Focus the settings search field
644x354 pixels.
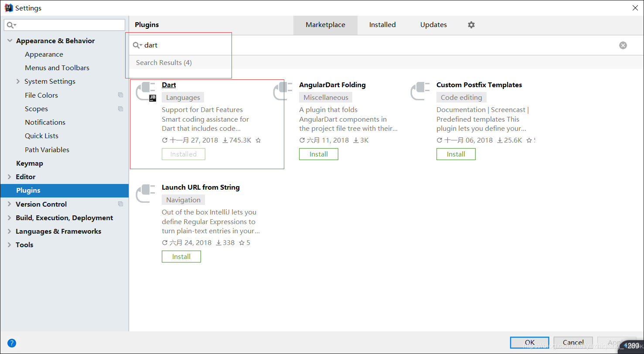[65, 25]
